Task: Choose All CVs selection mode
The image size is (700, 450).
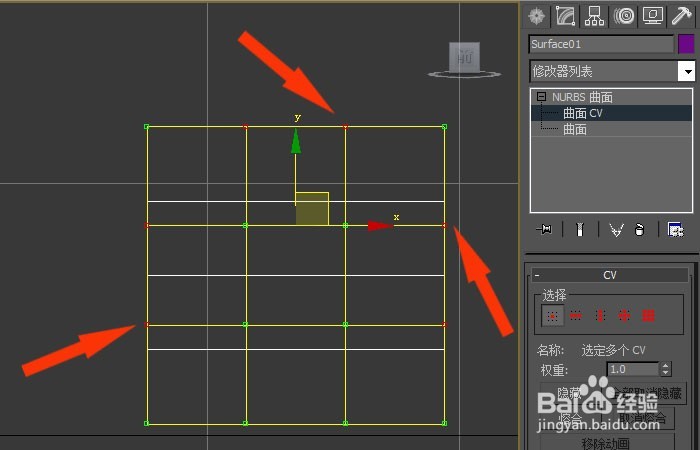Action: (x=648, y=316)
